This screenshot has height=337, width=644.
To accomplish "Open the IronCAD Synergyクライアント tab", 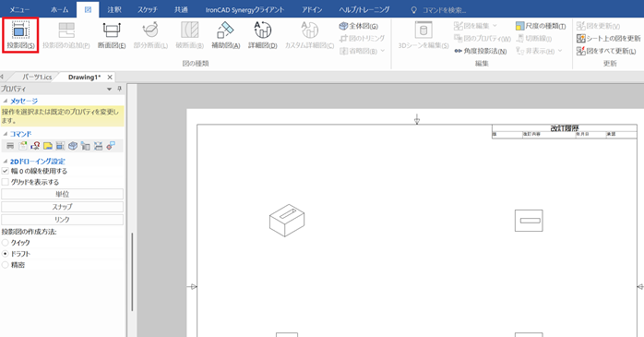I will 244,9.
